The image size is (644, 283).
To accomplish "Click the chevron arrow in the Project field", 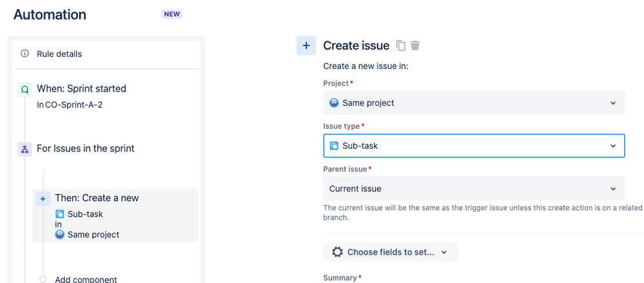I will tap(613, 102).
